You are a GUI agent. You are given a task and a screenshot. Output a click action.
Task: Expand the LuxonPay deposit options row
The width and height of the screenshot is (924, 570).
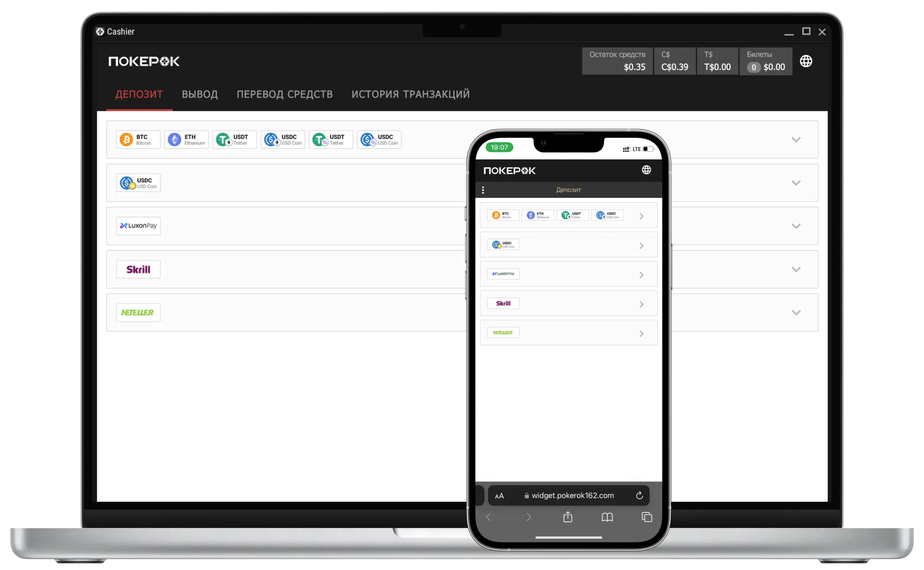pos(796,226)
